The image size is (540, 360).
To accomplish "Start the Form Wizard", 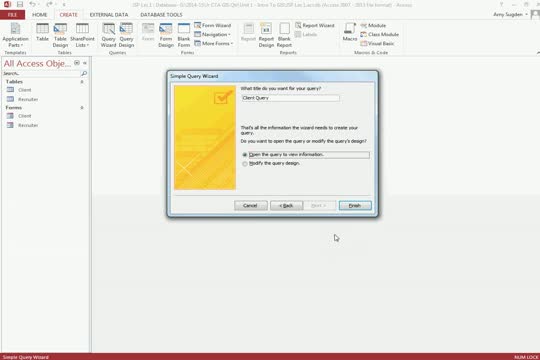I will (x=212, y=25).
